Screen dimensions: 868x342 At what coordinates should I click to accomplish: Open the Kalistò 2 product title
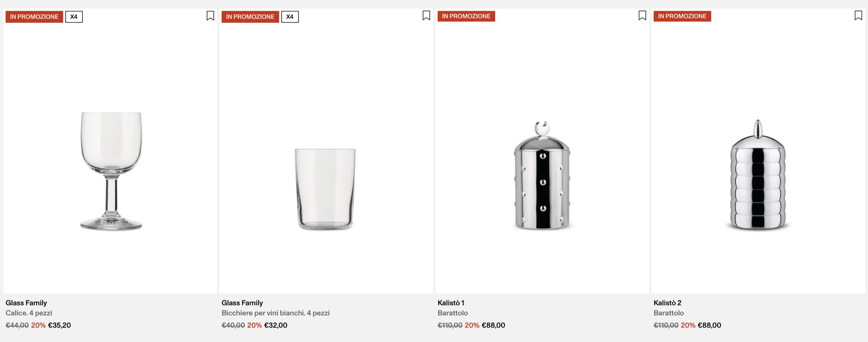[x=667, y=303]
